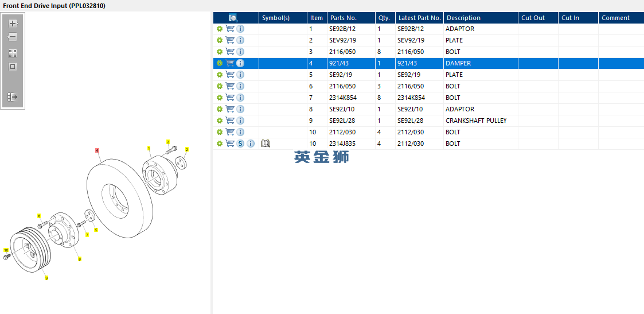644x314 pixels.
Task: Open info for item 6 BOLT
Action: (x=240, y=86)
